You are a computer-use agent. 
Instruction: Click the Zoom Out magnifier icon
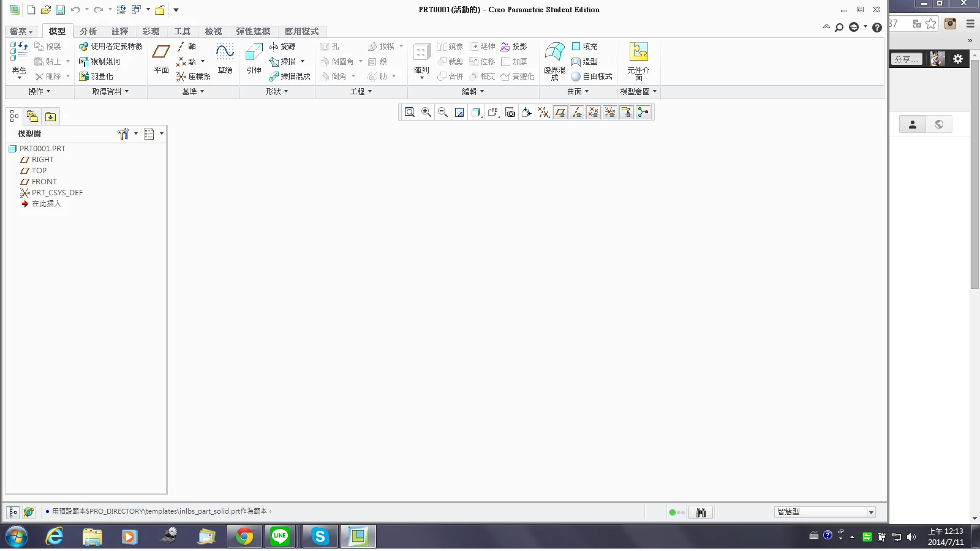coord(443,112)
